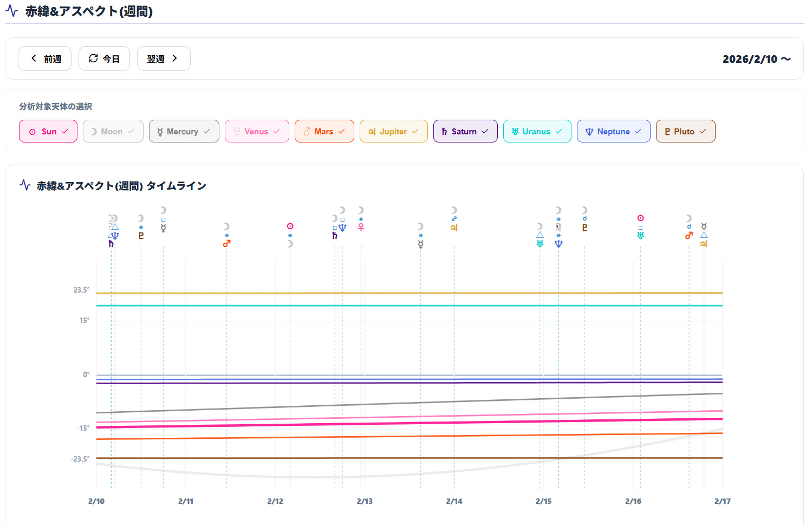The width and height of the screenshot is (812, 525).
Task: Enable the Moon planet filter
Action: click(113, 132)
